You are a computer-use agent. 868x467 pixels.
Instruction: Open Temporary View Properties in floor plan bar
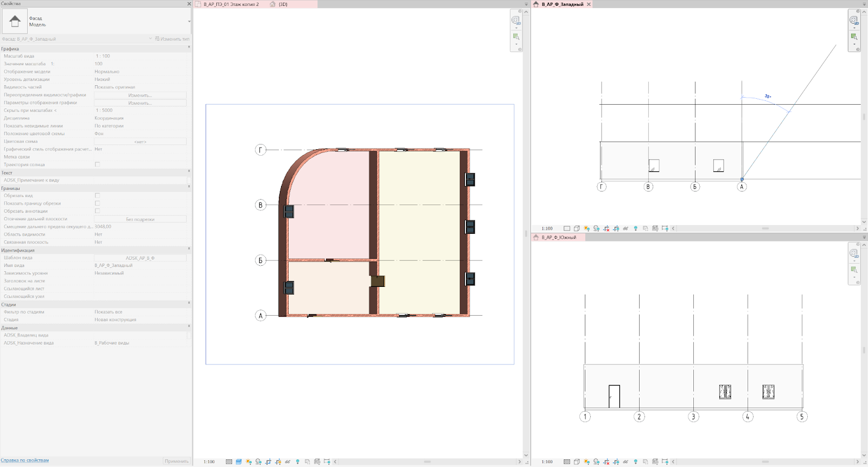307,462
